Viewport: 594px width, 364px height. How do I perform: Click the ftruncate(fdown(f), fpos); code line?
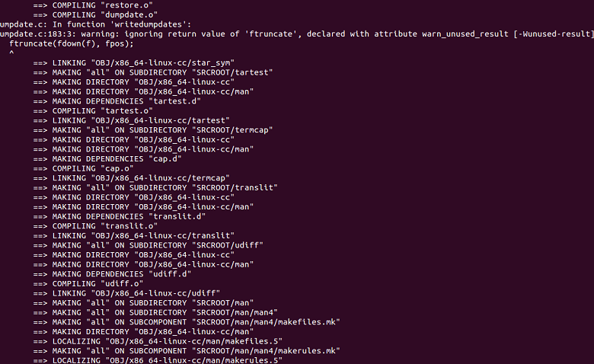coord(72,43)
